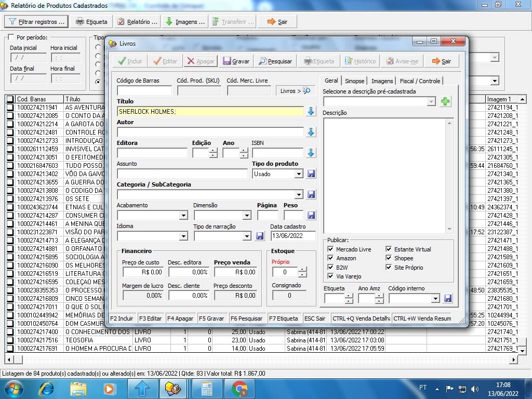This screenshot has width=532, height=399.
Task: Click Imagens button in the report toolbar
Action: 185,22
